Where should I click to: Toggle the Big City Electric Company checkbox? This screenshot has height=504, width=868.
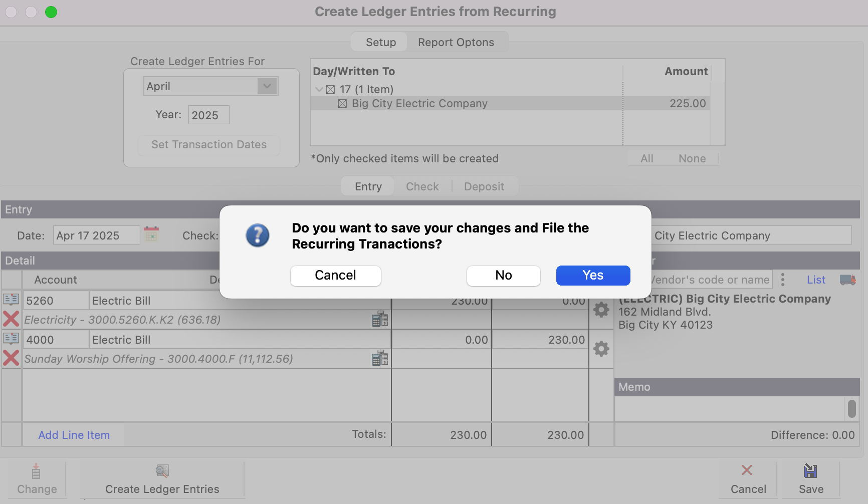(342, 104)
